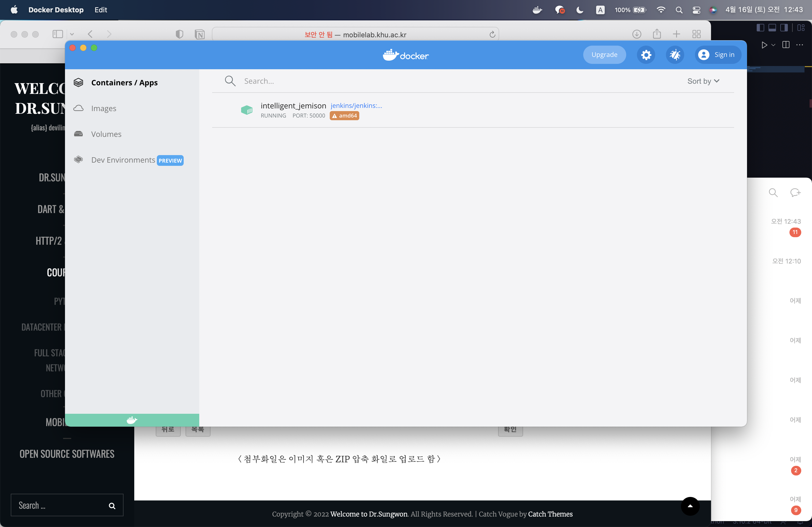Open Apple menu
The width and height of the screenshot is (812, 527).
[14, 10]
